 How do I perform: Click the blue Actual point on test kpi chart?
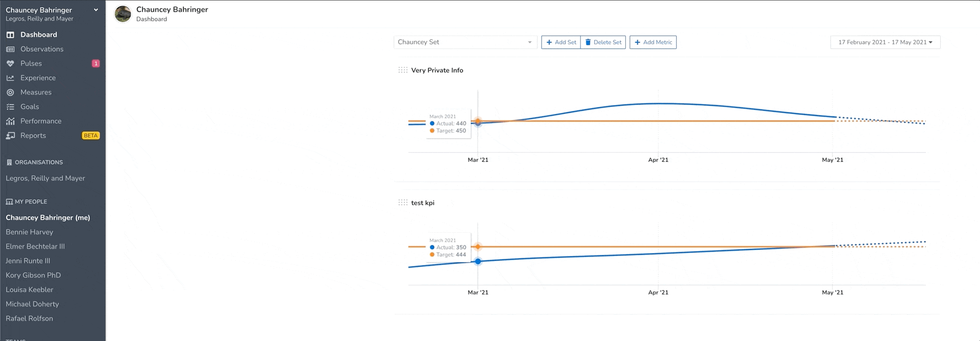[x=478, y=261]
